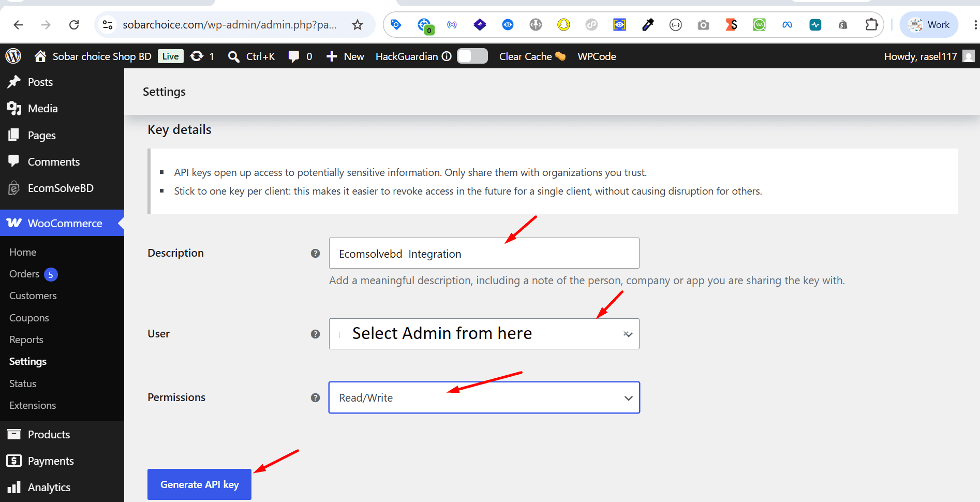Screen dimensions: 980x502
Task: Open site information icon in address bar
Action: point(108,25)
